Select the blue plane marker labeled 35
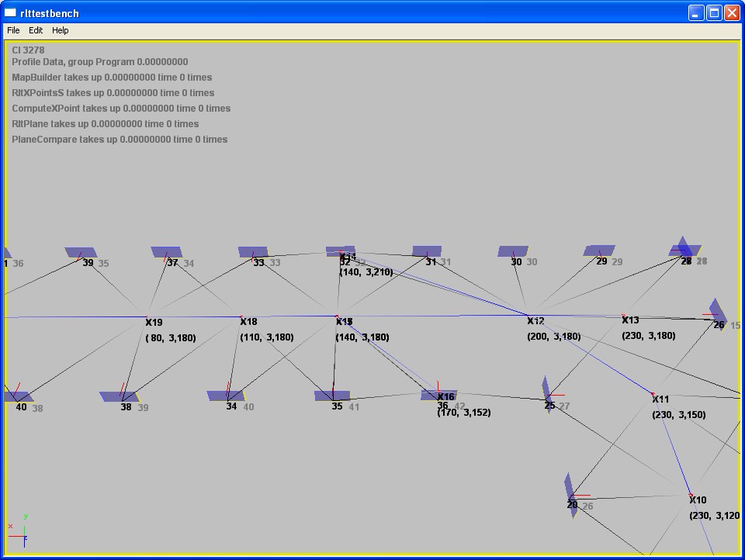The image size is (745, 560). [x=332, y=396]
